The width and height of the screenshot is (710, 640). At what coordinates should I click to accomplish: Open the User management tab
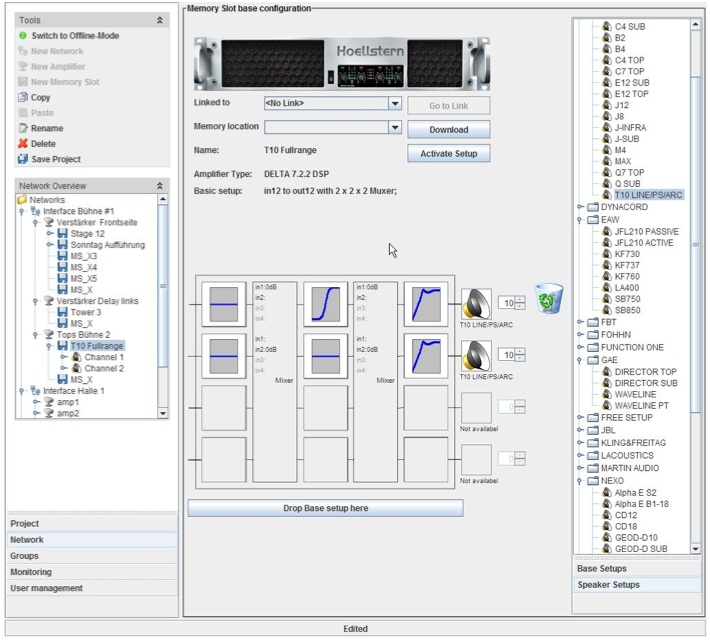[x=92, y=588]
